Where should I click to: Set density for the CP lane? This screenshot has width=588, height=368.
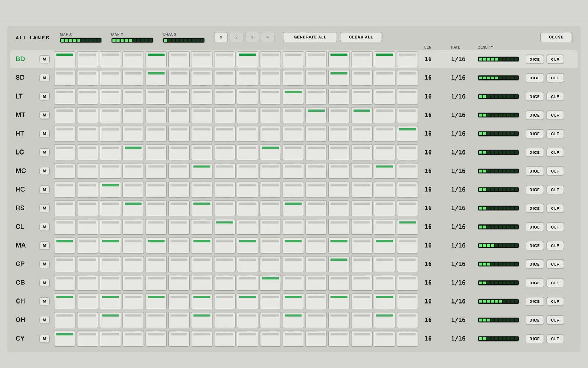click(498, 264)
